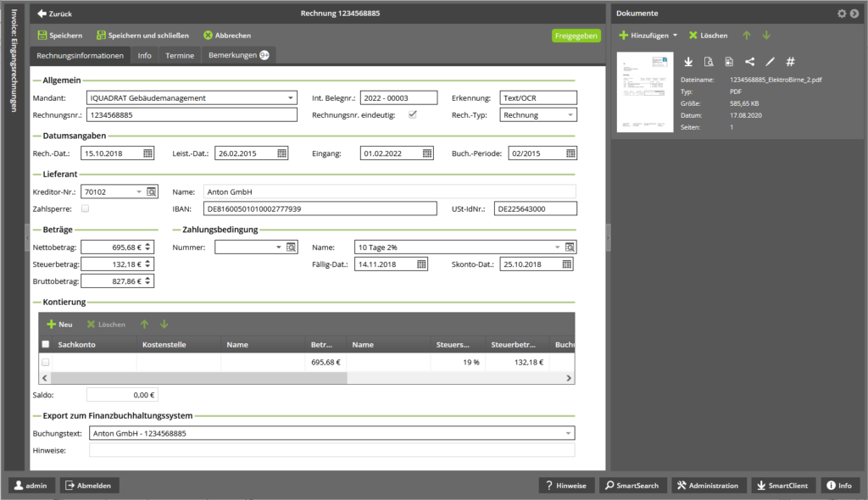The height and width of the screenshot is (500, 868).
Task: Delete document with Löschen in Dokumente
Action: (708, 36)
